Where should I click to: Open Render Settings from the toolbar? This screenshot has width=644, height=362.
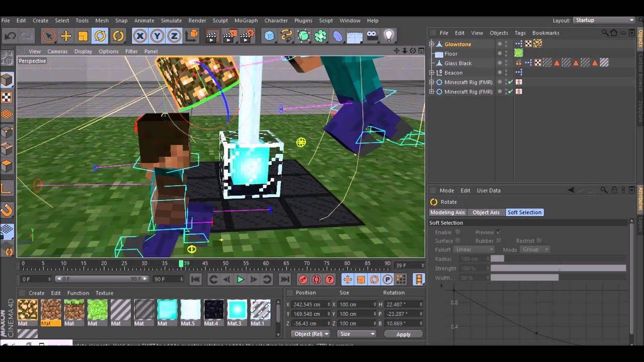[x=245, y=36]
